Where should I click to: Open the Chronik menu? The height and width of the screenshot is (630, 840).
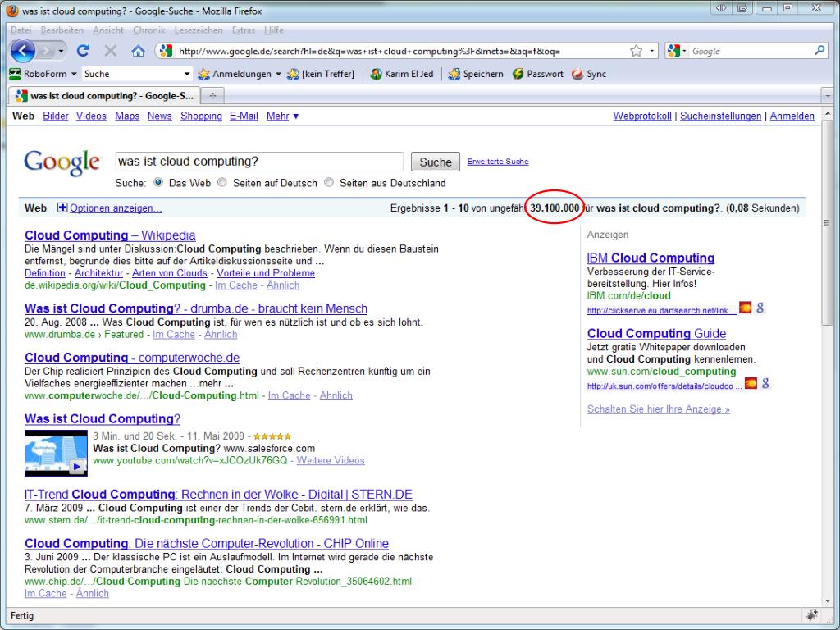click(149, 30)
